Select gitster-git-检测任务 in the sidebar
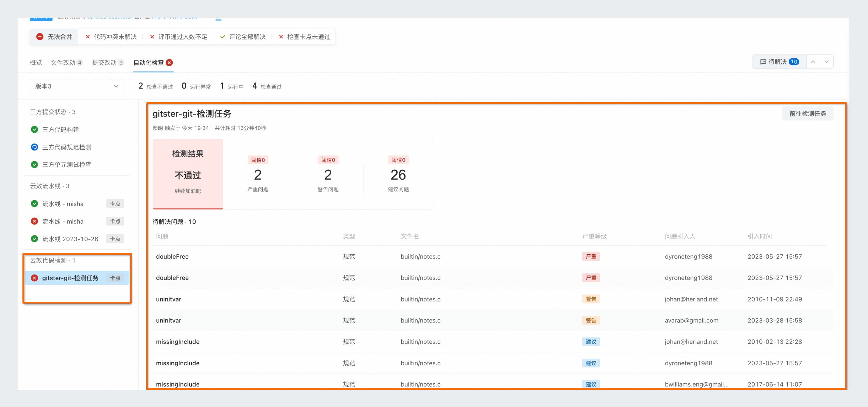The width and height of the screenshot is (868, 407). 77,278
